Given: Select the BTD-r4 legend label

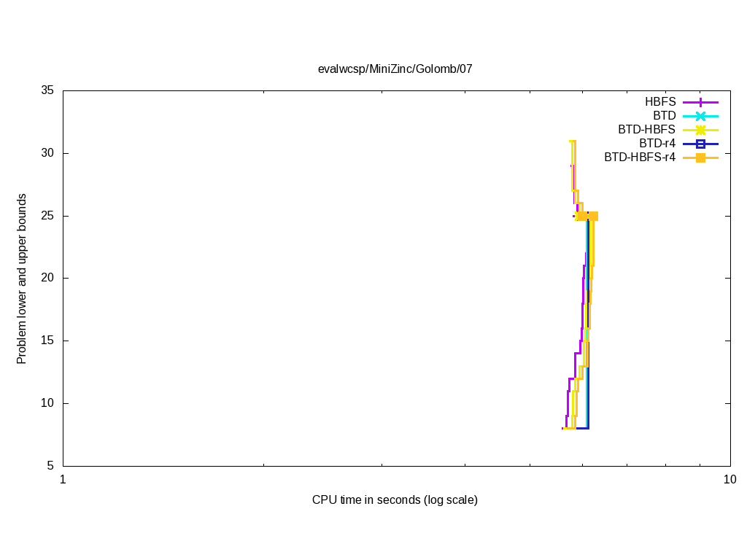Looking at the screenshot, I should click(657, 144).
